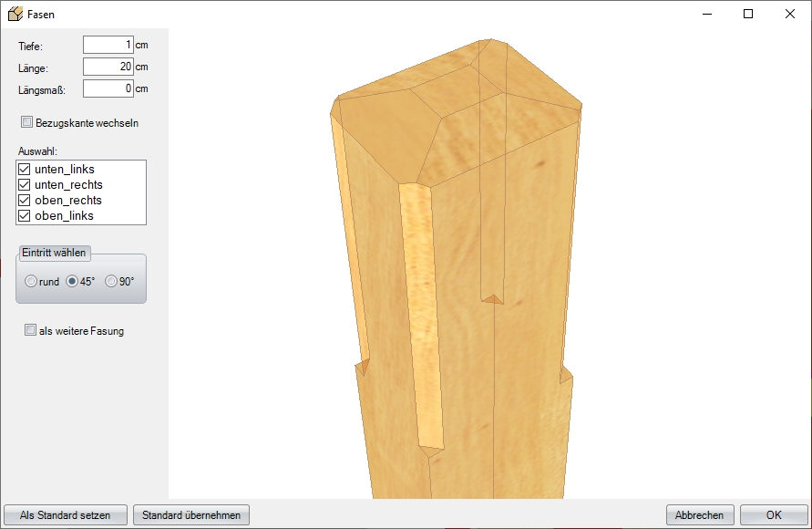Viewport: 812px width, 529px height.
Task: Cancel with the Abbrechen button
Action: 700,515
